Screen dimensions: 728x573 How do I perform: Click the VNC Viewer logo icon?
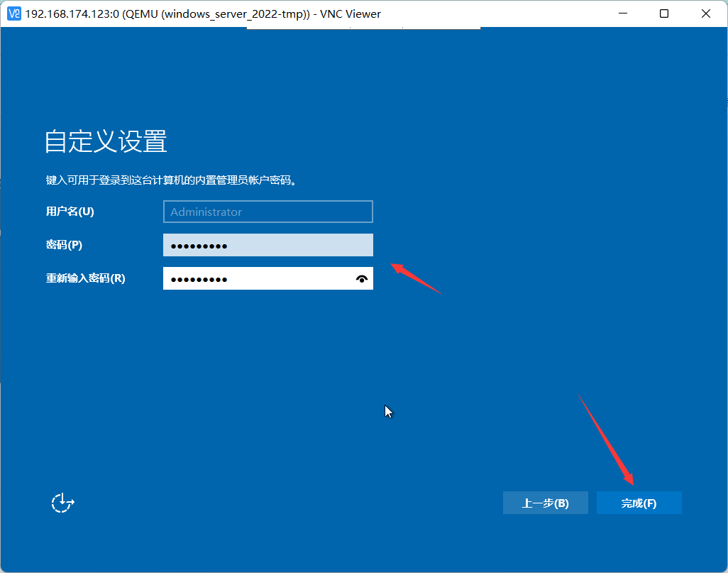click(14, 13)
